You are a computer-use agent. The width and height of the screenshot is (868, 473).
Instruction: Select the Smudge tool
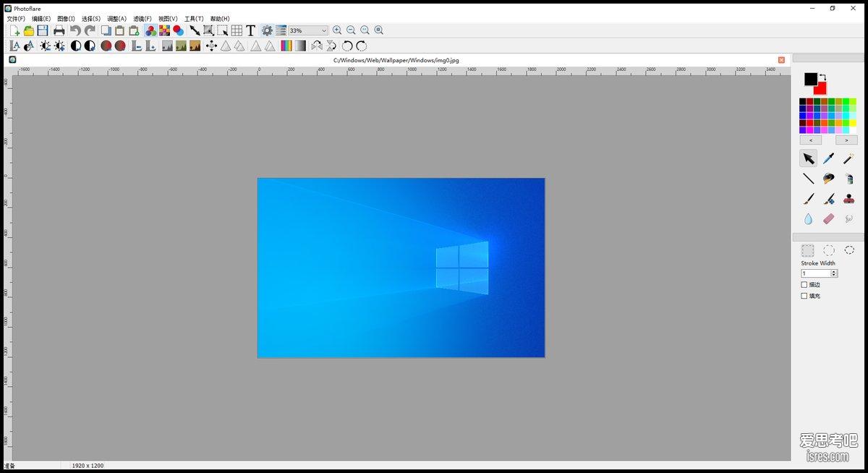(x=848, y=218)
